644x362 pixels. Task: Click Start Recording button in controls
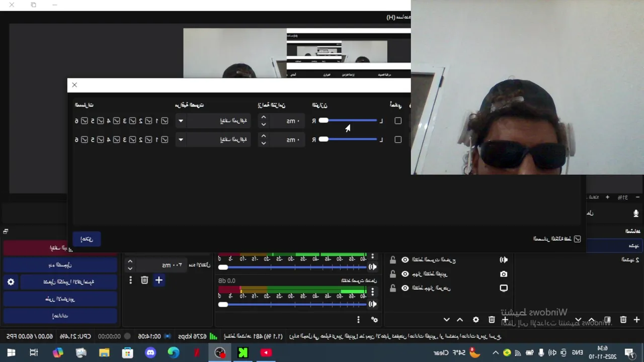coord(61,264)
